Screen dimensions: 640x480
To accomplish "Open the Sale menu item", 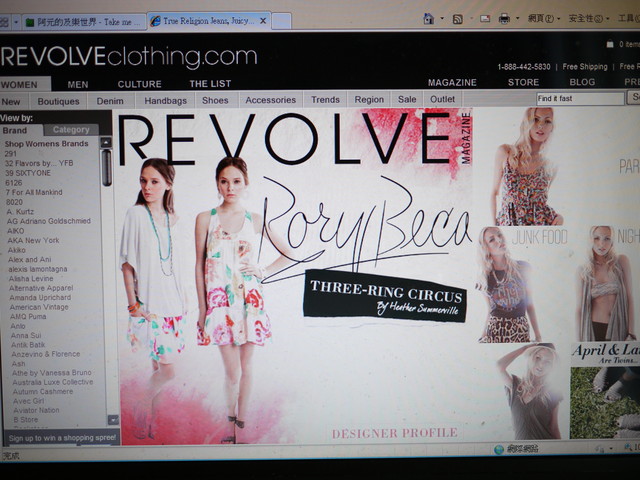I will coord(407,99).
